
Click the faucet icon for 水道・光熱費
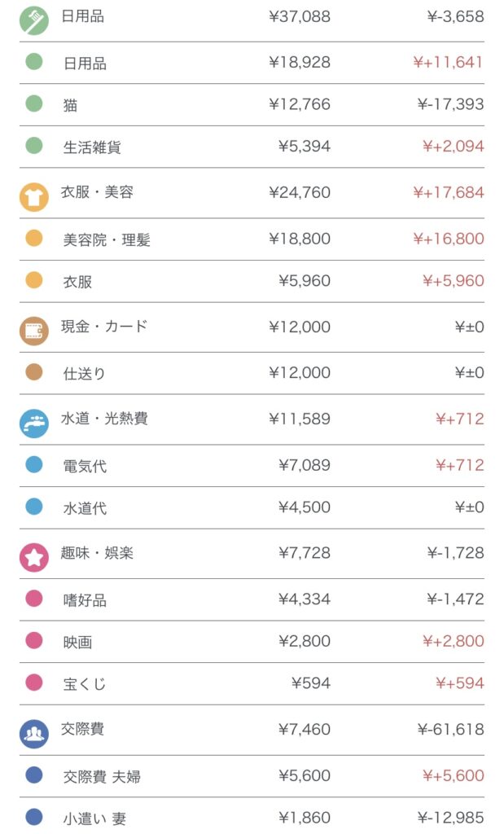point(33,423)
